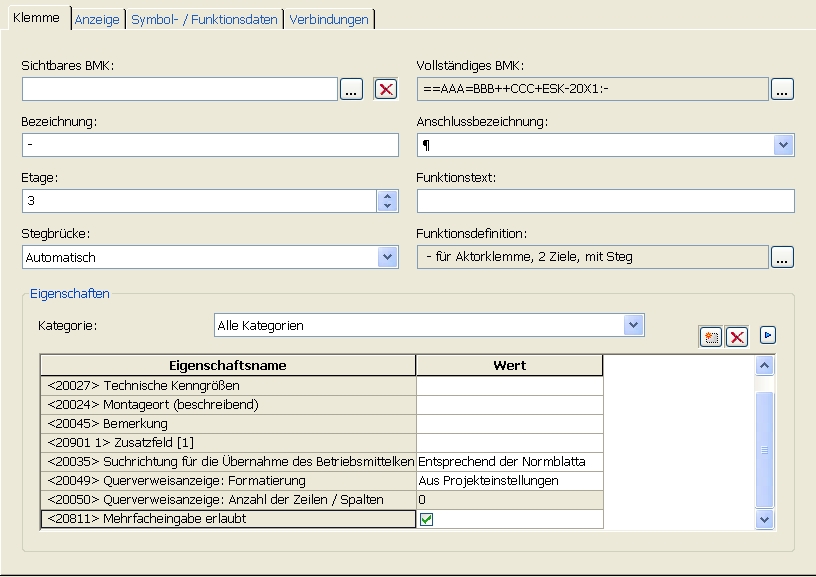Open browse button next to Sichtbares BMK field
Image resolution: width=816 pixels, height=577 pixels.
351,89
